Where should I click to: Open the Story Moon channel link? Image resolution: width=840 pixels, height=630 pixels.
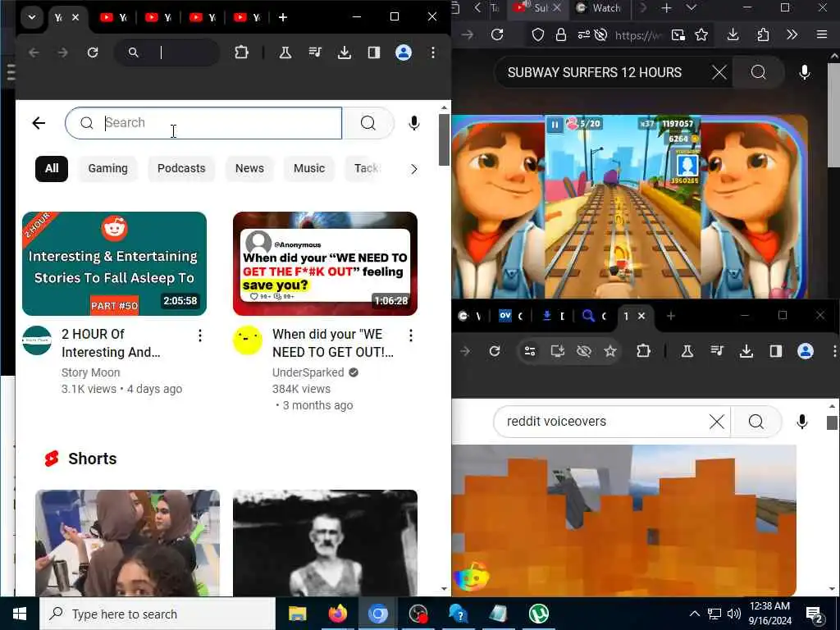[x=90, y=372]
